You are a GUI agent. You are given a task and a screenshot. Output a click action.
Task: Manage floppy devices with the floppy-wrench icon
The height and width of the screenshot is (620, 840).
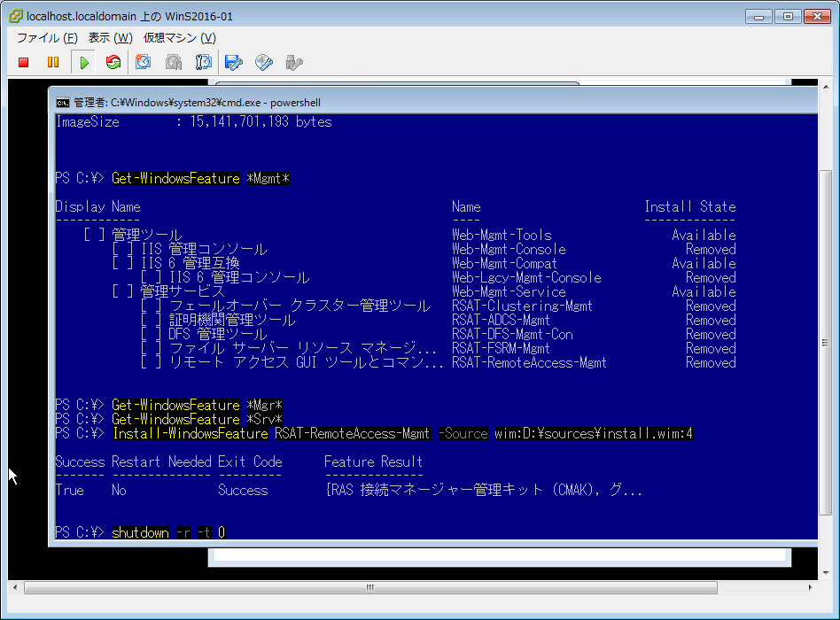pyautogui.click(x=234, y=62)
